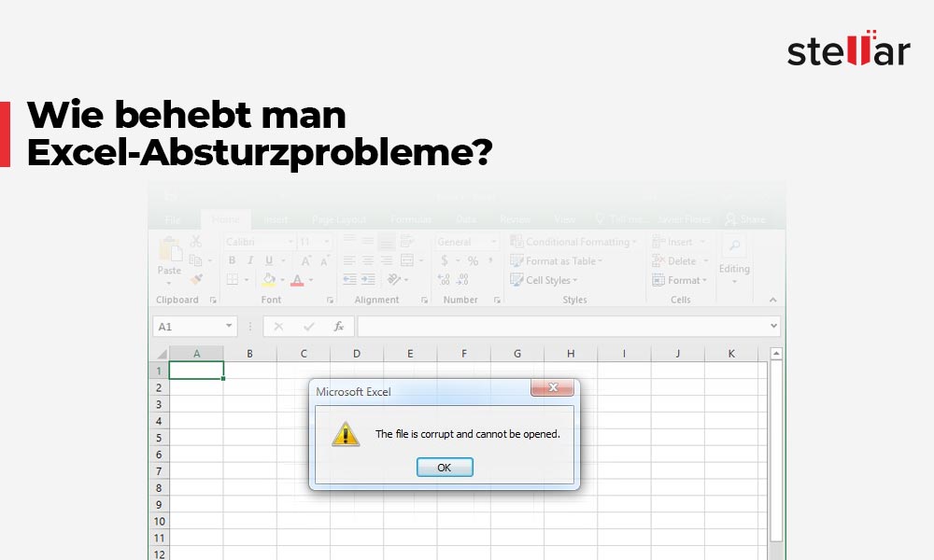Increase font size with larger A icon
This screenshot has height=560, width=934.
tap(305, 260)
